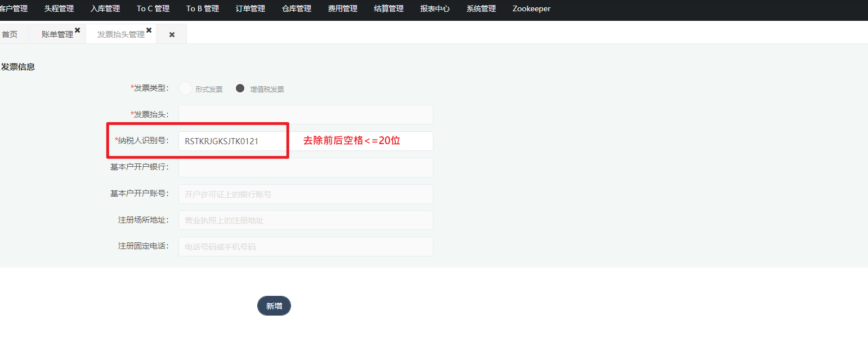Open the To B 管理 menu
Image resolution: width=868 pixels, height=337 pixels.
coord(203,9)
